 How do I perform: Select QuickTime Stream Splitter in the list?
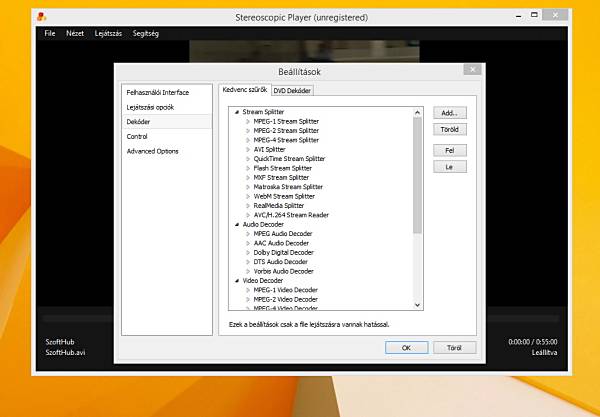[289, 159]
